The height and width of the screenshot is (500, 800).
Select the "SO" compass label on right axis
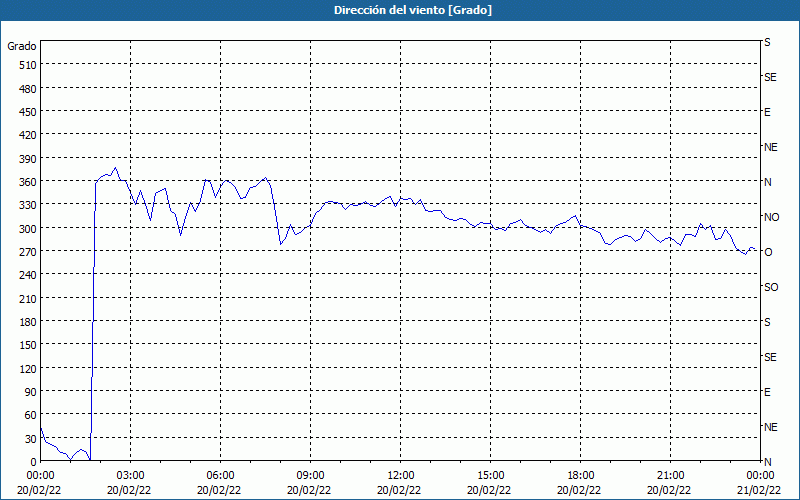click(771, 287)
